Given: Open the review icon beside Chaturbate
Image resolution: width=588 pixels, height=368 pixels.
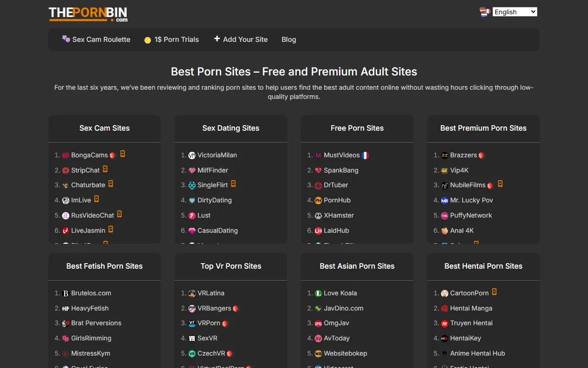Looking at the screenshot, I should 111,184.
